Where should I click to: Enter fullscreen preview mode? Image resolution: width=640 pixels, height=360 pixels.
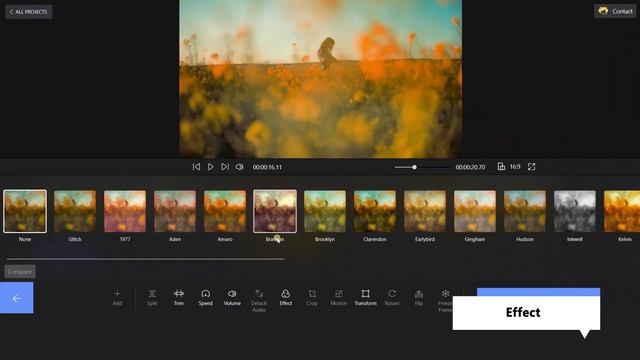pyautogui.click(x=531, y=167)
